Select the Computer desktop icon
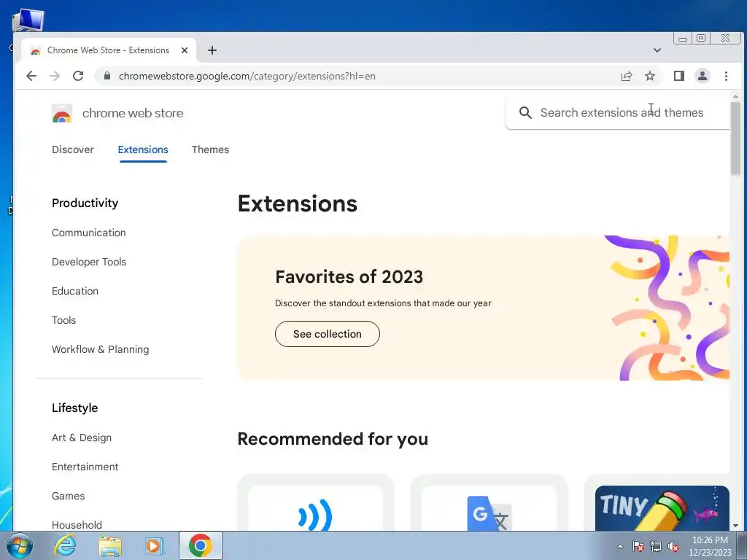This screenshot has width=747, height=560. [28, 21]
